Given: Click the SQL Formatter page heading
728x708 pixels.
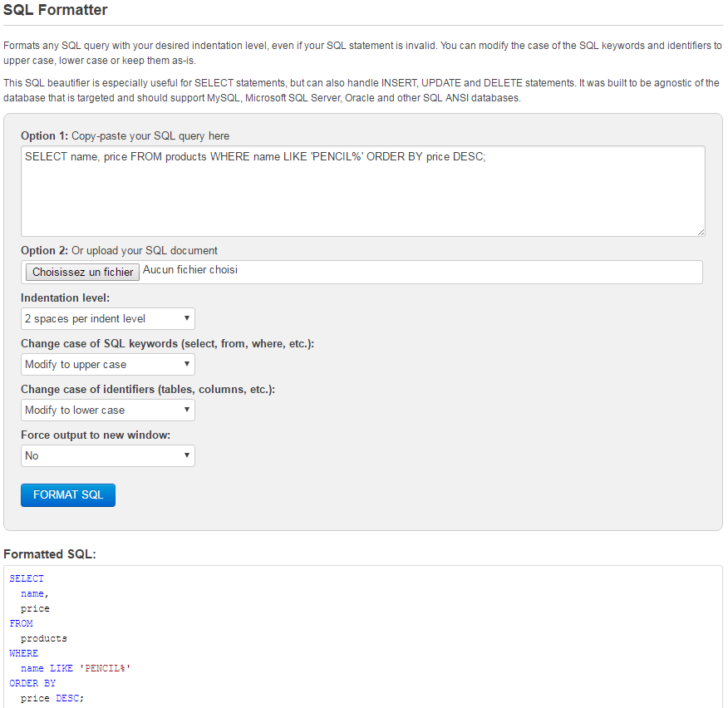Looking at the screenshot, I should (x=56, y=11).
